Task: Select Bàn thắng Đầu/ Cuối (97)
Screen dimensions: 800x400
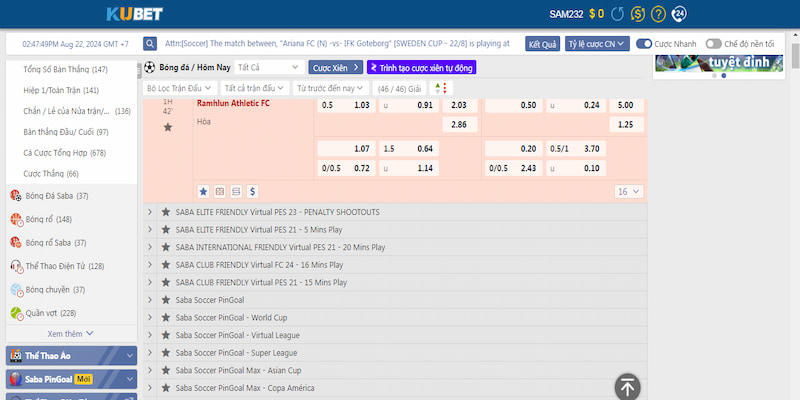Action: [x=66, y=132]
